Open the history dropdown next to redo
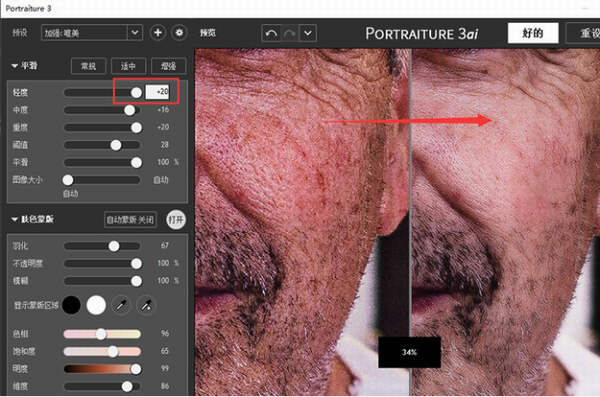The width and height of the screenshot is (600, 397). 308,33
